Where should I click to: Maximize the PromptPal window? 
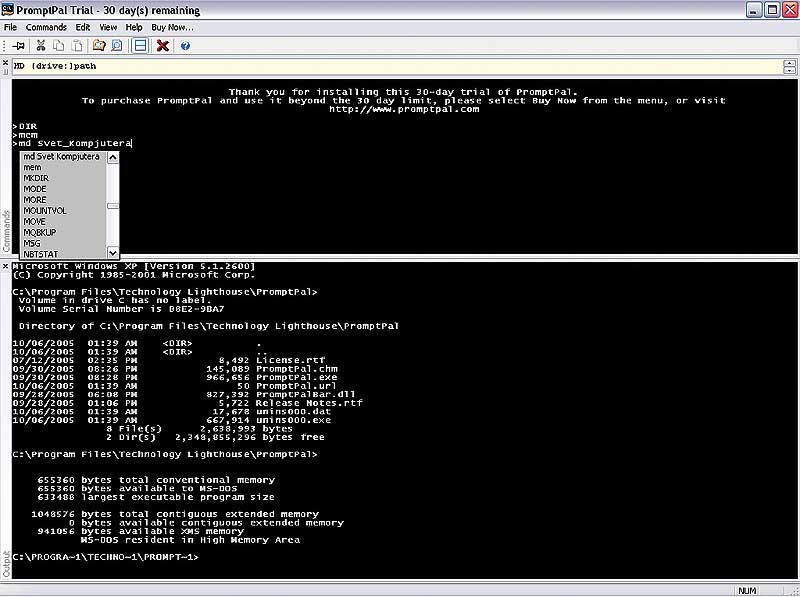click(772, 10)
